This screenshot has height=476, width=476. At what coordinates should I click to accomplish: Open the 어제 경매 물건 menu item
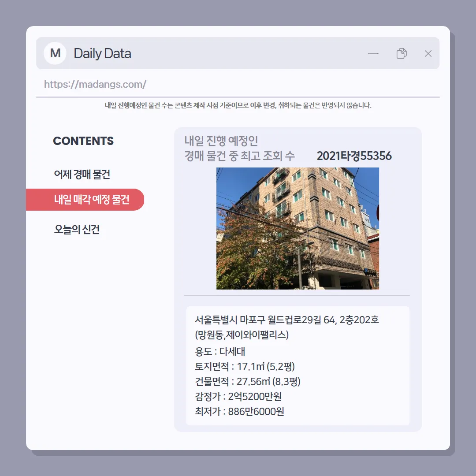(82, 174)
